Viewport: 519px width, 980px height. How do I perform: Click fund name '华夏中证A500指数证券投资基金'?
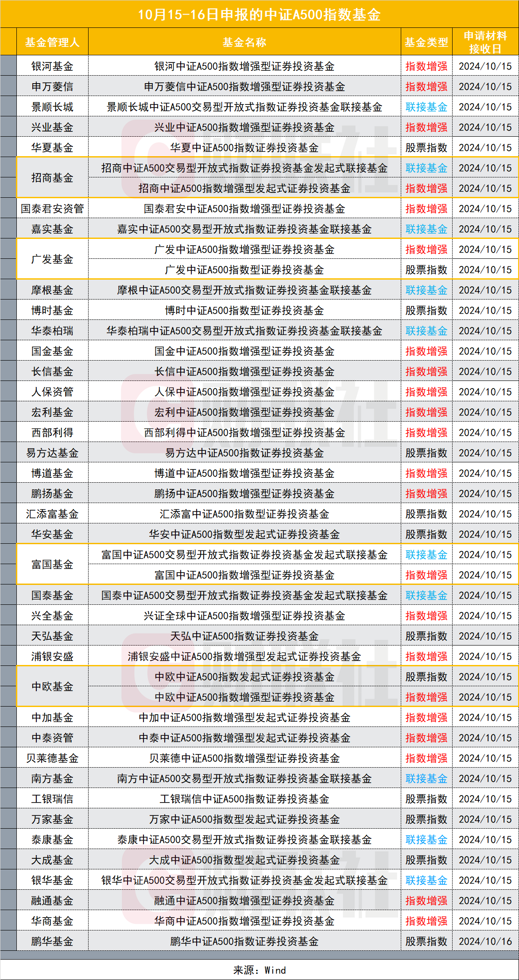[244, 147]
